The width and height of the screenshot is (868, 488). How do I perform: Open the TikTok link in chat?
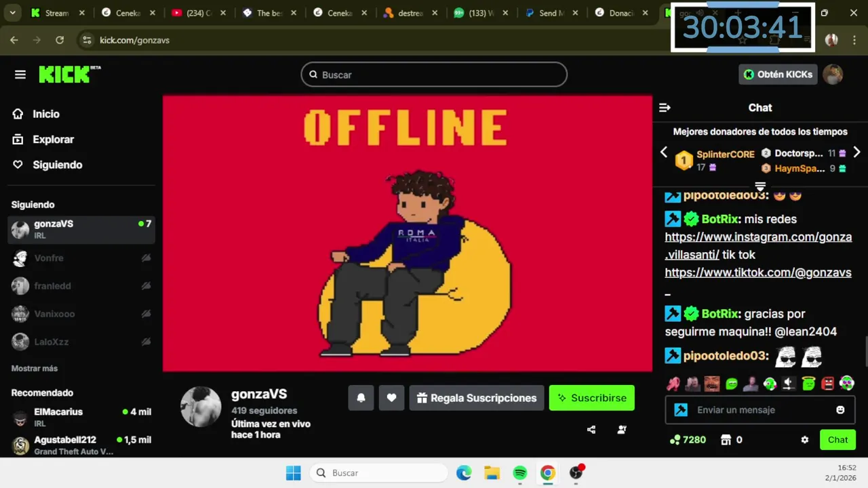[x=757, y=272]
